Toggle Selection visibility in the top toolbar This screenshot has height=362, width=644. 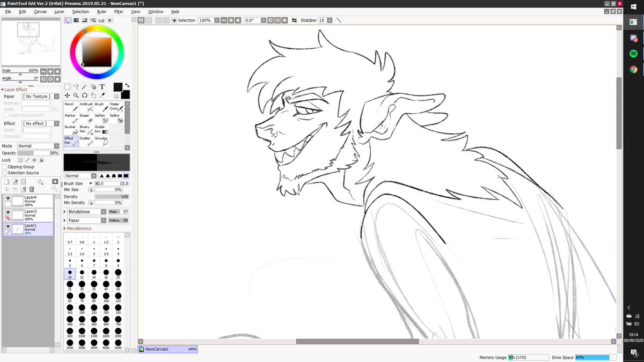click(x=174, y=20)
